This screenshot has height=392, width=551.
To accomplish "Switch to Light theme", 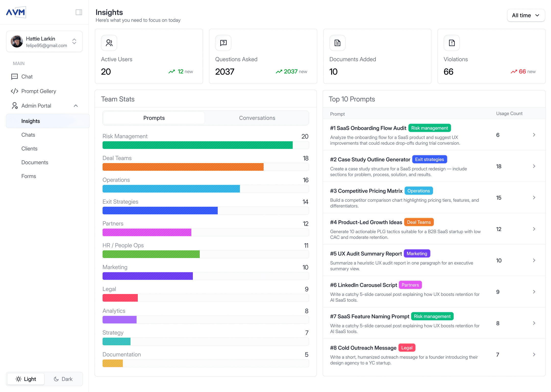I will point(26,379).
